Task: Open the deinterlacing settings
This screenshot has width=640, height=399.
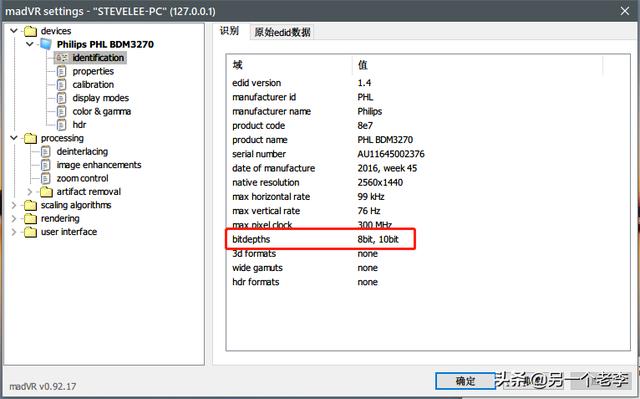Action: tap(82, 152)
